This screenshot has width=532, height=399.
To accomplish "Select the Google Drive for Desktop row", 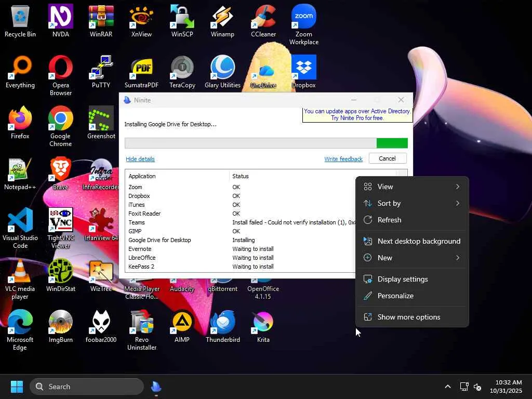I will point(240,240).
